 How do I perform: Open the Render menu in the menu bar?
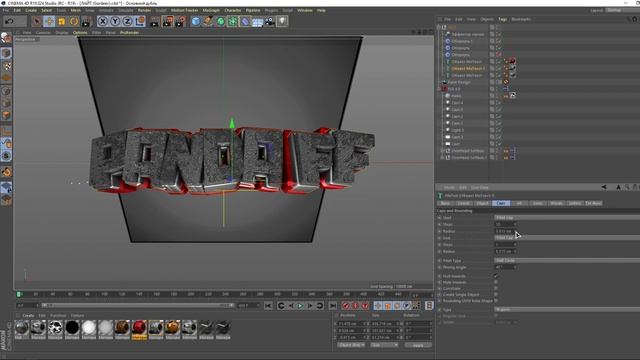pos(144,10)
